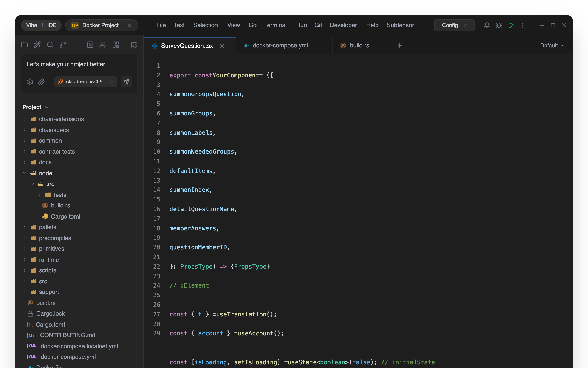This screenshot has width=588, height=368.
Task: Expand the pallets folder
Action: 25,227
